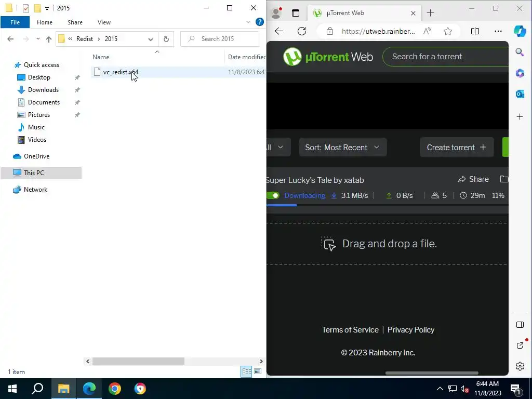Expand the File Explorer ribbon chevron

tap(248, 22)
